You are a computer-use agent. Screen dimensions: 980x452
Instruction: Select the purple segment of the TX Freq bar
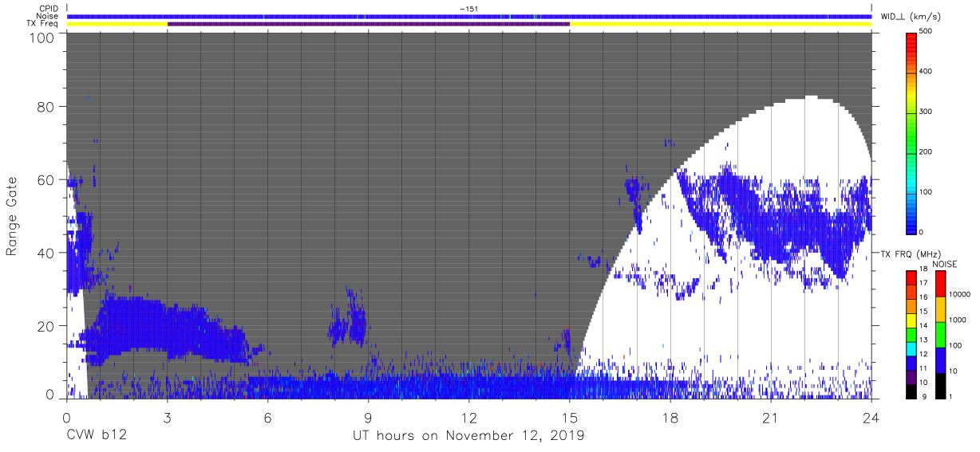(x=369, y=24)
